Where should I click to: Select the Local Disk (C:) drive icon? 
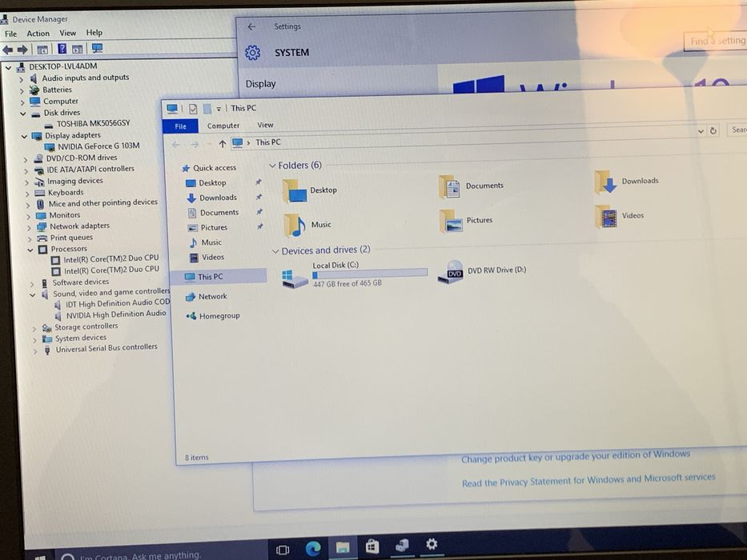click(x=295, y=278)
